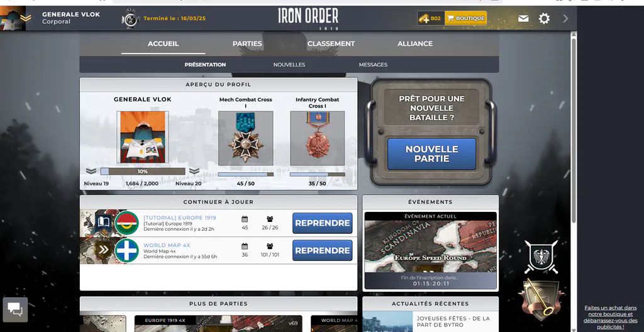This screenshot has height=332, width=644.
Task: Click the rank chevron right of level progress bar
Action: click(194, 171)
